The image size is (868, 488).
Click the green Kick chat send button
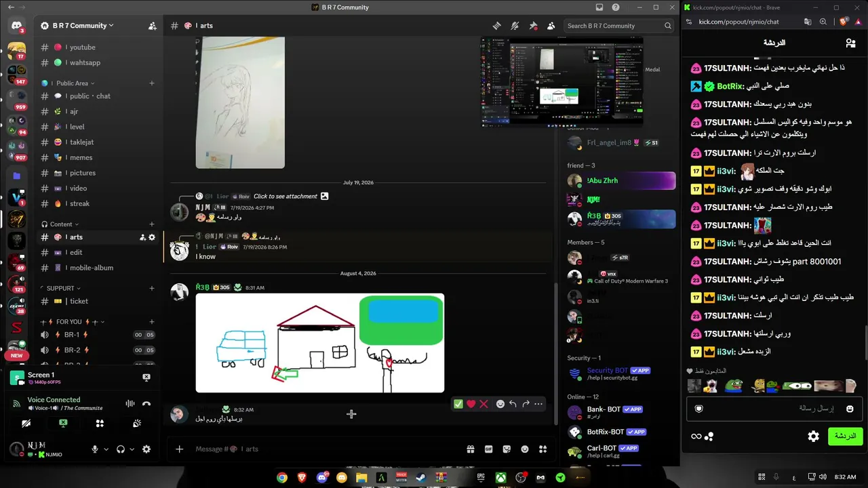coord(845,436)
